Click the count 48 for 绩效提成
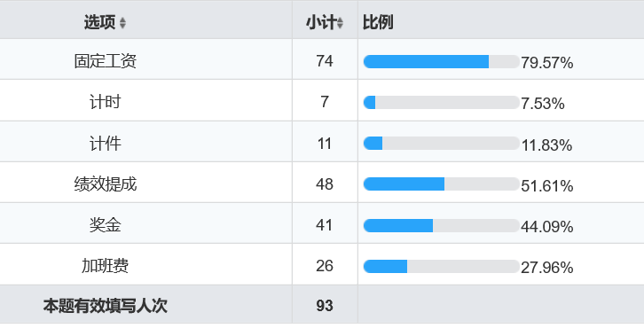644x328 pixels. point(325,184)
